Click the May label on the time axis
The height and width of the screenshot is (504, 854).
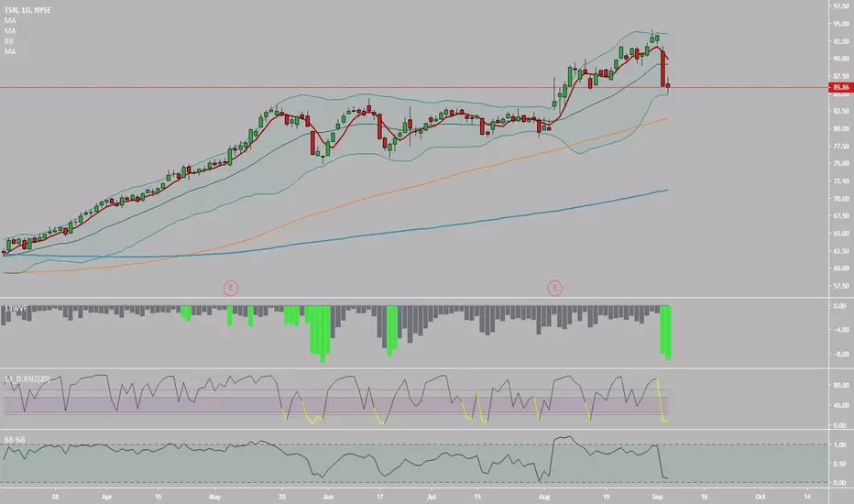pos(214,497)
